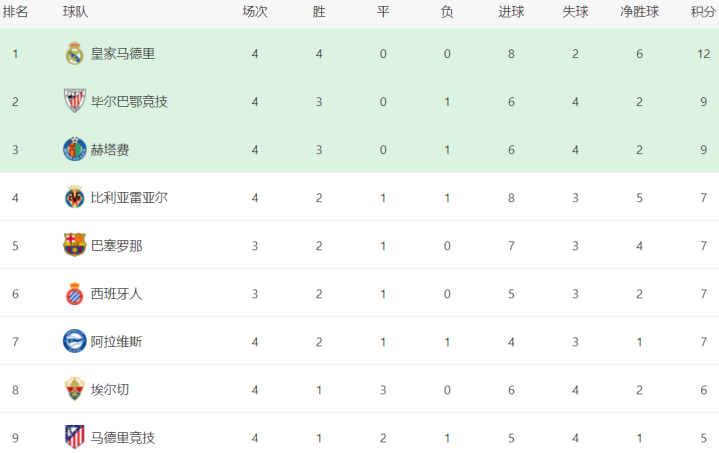Click the Alavés club crest
Screen dimensions: 719x453
coord(74,341)
